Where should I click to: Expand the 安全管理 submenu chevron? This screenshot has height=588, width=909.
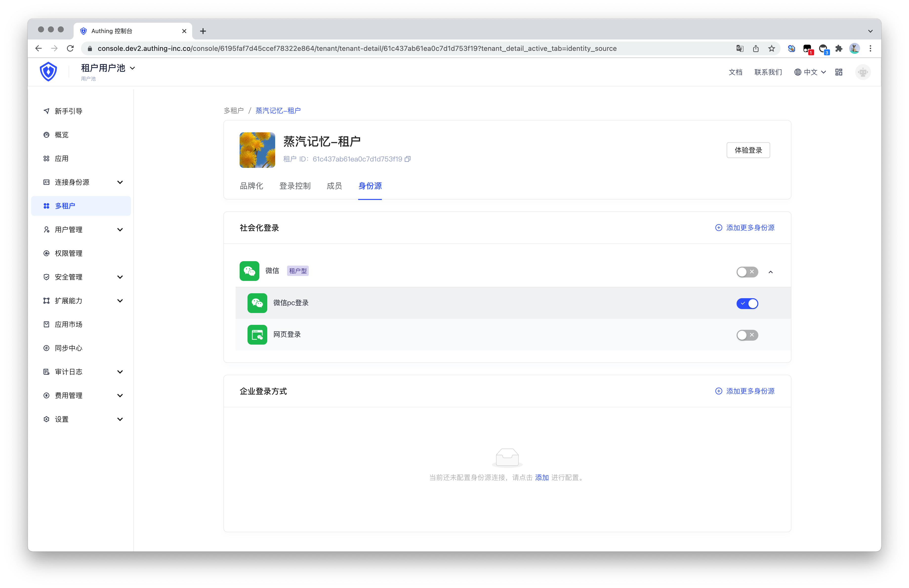point(120,277)
